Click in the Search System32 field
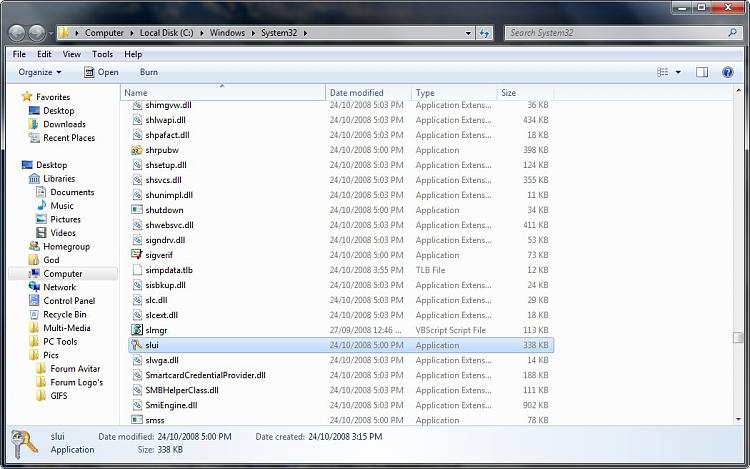 click(616, 33)
